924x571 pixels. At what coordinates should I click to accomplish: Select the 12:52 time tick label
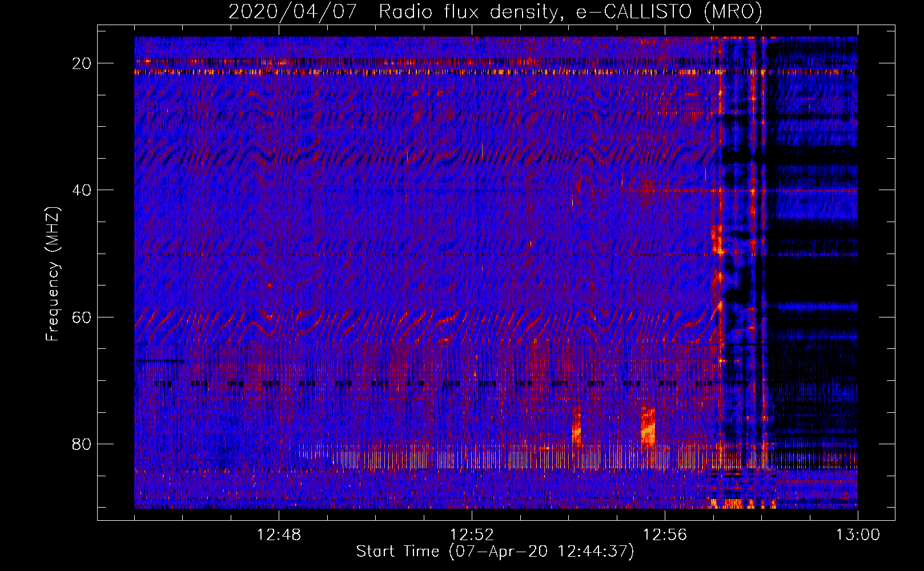[x=472, y=535]
